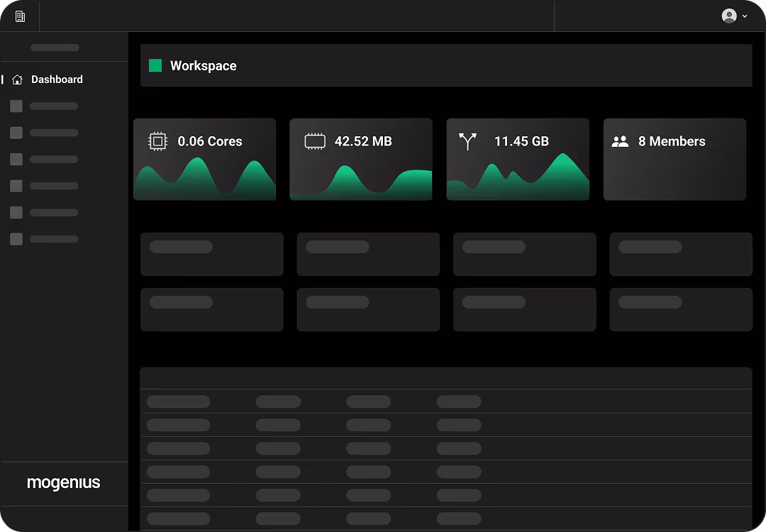This screenshot has width=766, height=532.
Task: Click the building icon in the top bar
Action: pyautogui.click(x=20, y=16)
